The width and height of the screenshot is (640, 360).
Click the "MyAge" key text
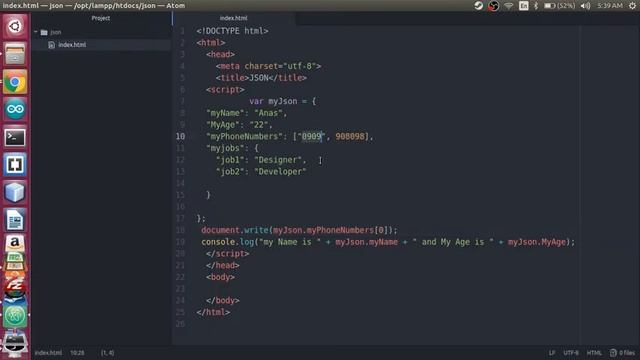pos(224,125)
